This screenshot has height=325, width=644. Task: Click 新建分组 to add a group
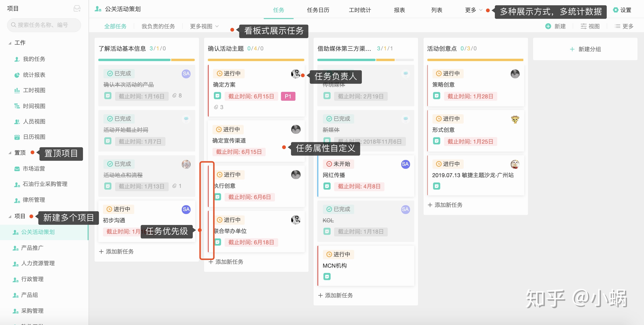pyautogui.click(x=585, y=49)
